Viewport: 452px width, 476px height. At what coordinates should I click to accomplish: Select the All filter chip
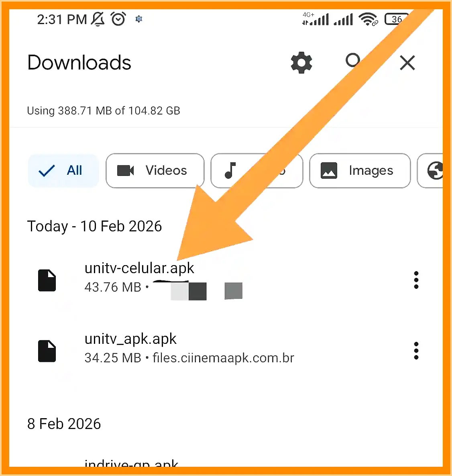63,171
